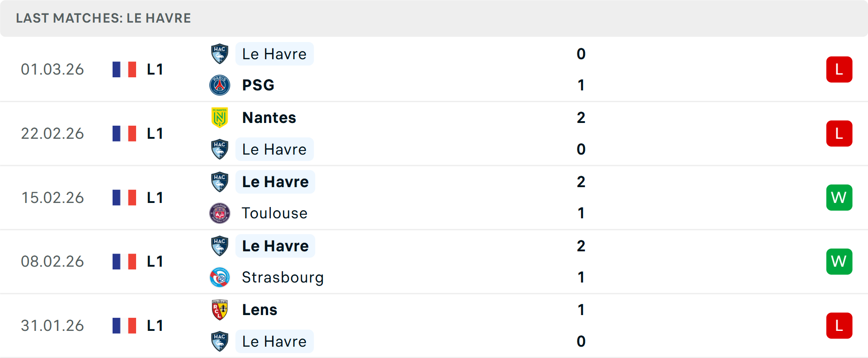Toggle the L badge on the Nantes match
This screenshot has height=358, width=868.
[839, 133]
